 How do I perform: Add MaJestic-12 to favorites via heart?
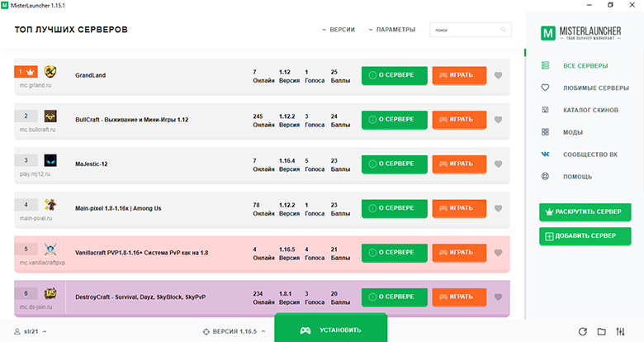(498, 164)
